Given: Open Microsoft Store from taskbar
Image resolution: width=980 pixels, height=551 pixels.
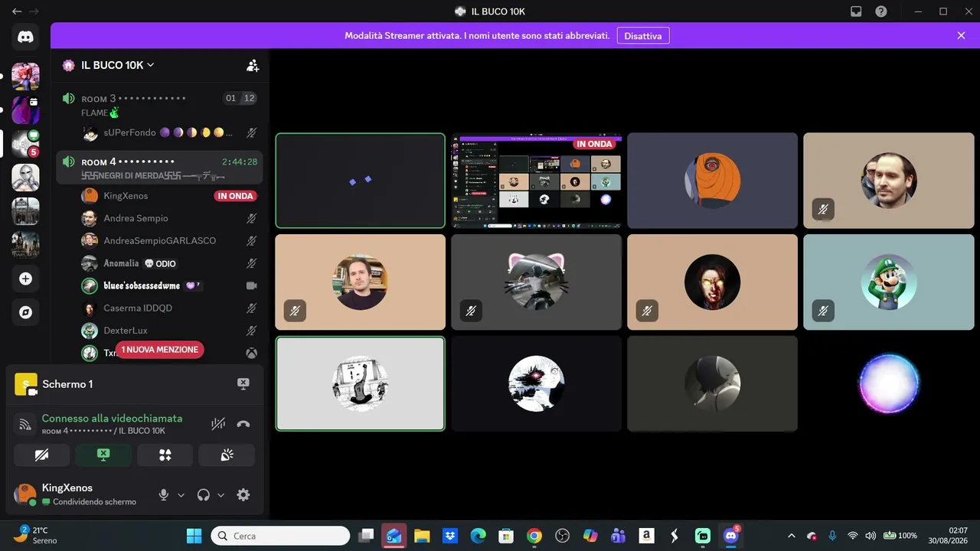Looking at the screenshot, I should click(506, 536).
